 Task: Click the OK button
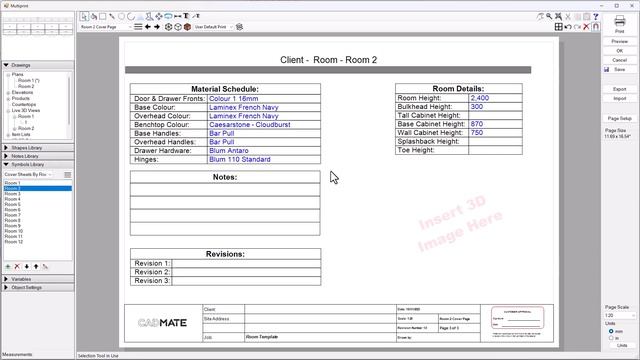tap(620, 51)
